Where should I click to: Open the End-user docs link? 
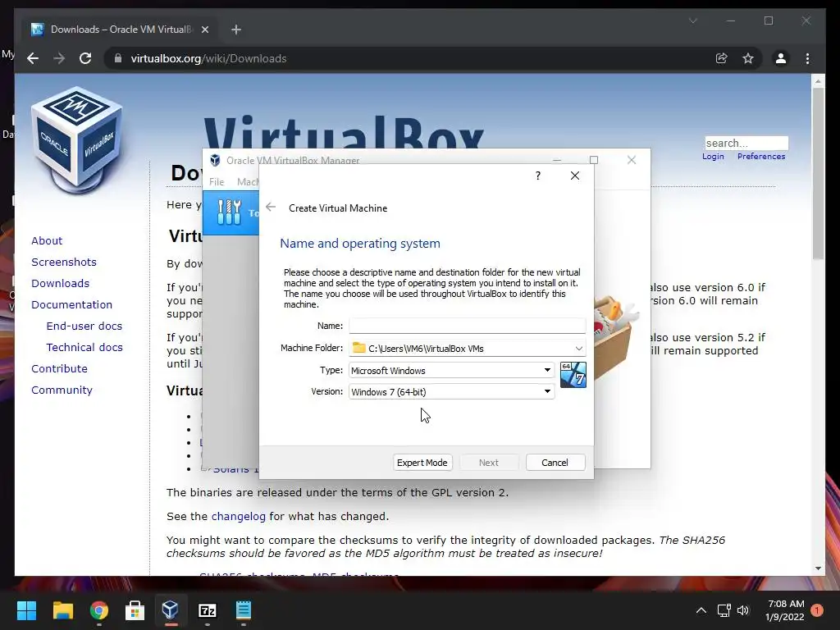pyautogui.click(x=84, y=326)
